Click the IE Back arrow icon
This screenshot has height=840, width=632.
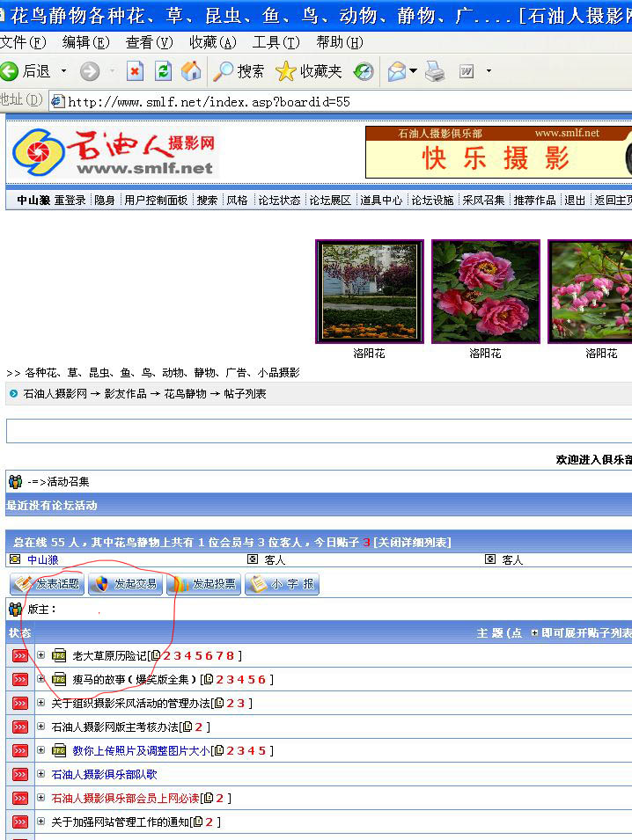(9, 71)
